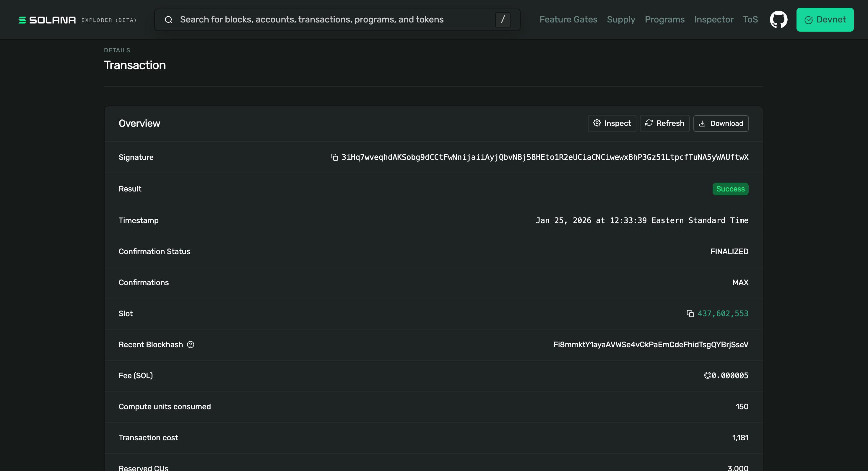Refresh the transaction overview

coord(664,123)
